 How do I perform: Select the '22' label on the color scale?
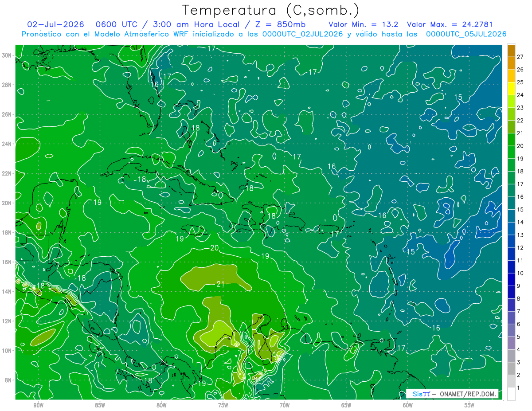pos(520,120)
